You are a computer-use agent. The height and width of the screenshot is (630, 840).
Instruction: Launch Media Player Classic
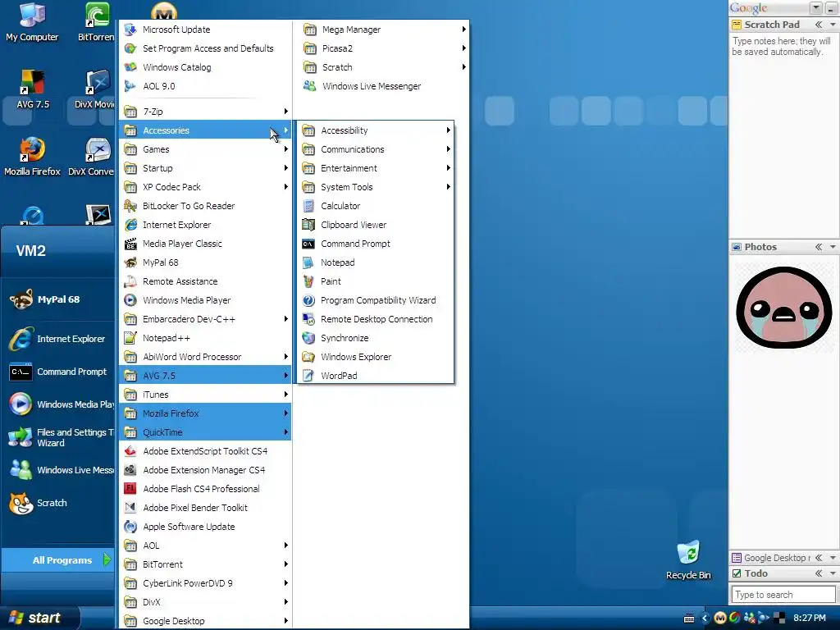click(x=206, y=243)
